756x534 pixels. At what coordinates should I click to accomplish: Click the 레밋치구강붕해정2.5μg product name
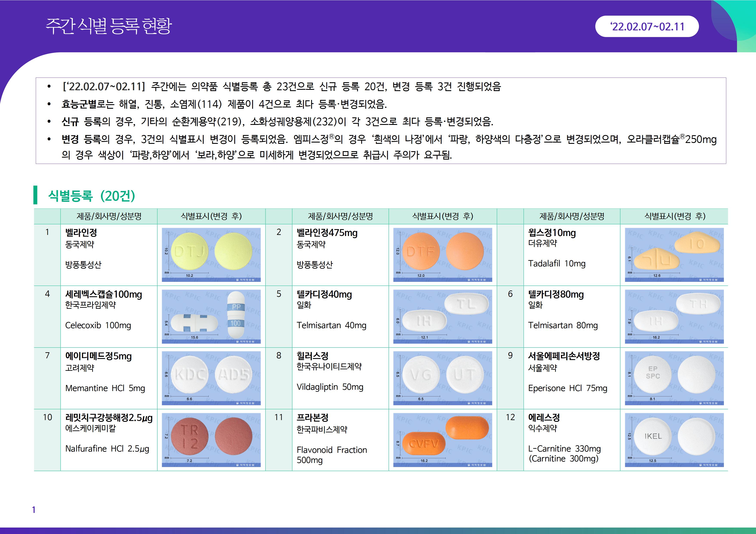click(109, 418)
